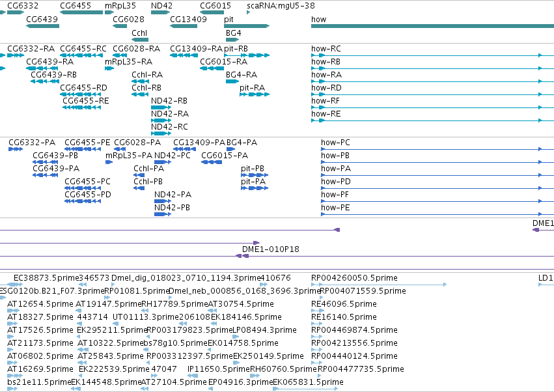Select protein CG6439-PB
Image resolution: width=554 pixels, height=392 pixels.
click(x=55, y=156)
